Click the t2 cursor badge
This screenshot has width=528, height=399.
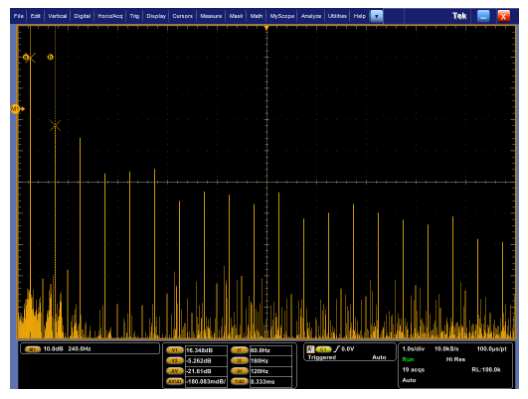pos(239,361)
